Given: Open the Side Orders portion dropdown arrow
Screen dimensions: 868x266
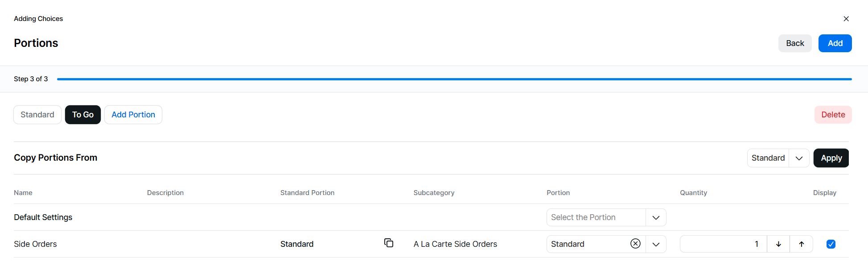Looking at the screenshot, I should [x=656, y=244].
